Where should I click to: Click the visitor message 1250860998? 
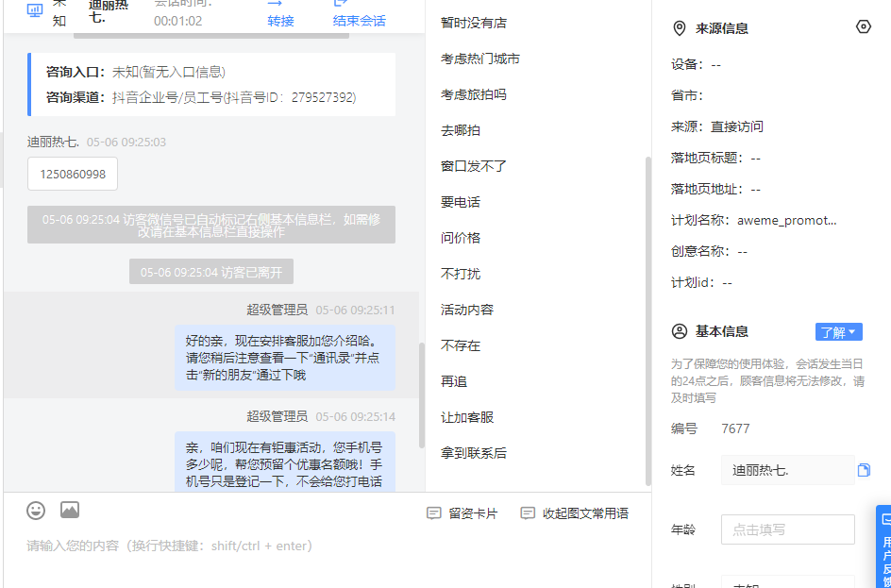click(73, 174)
